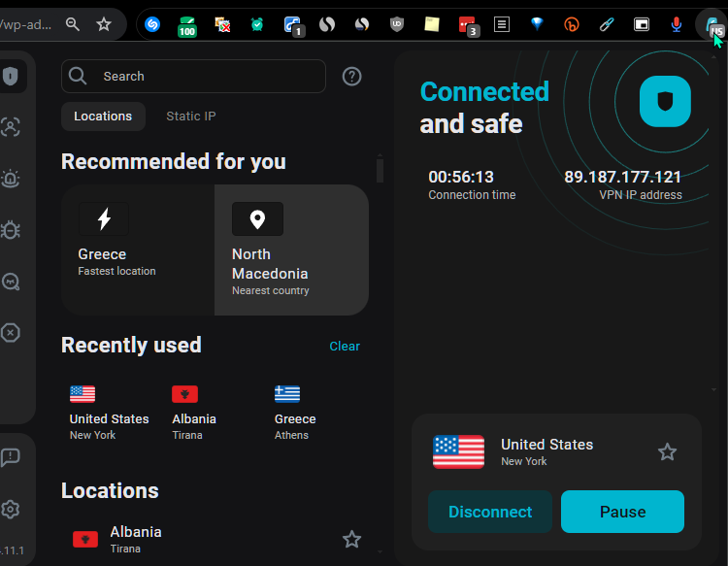Click the teal shield connected status badge
Screen dimensions: 728x566
point(665,101)
